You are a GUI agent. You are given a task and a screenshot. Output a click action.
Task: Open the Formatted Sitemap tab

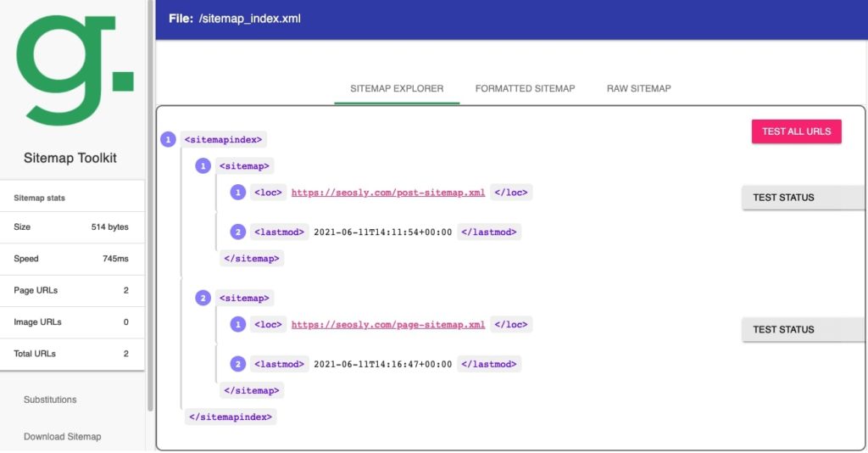525,88
